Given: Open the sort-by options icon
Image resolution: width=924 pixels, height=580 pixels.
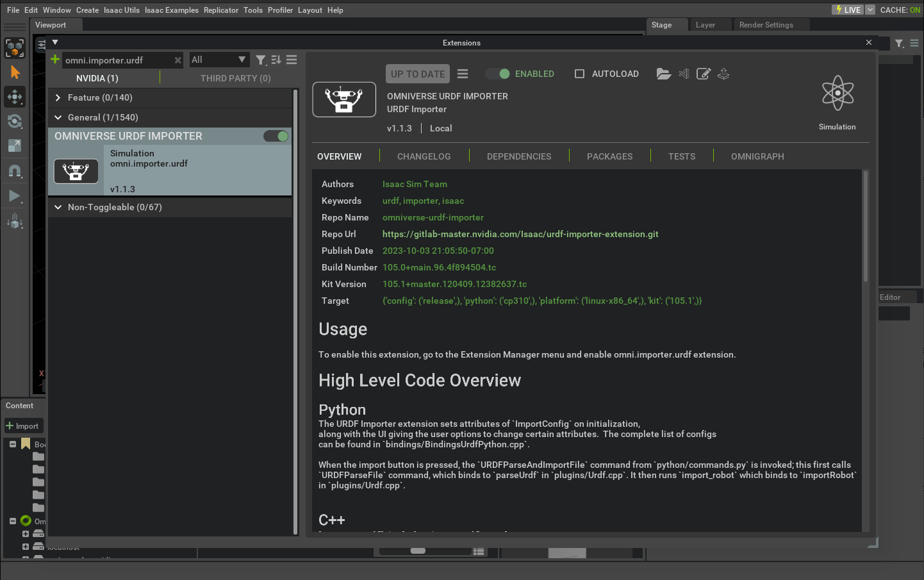Looking at the screenshot, I should click(276, 60).
